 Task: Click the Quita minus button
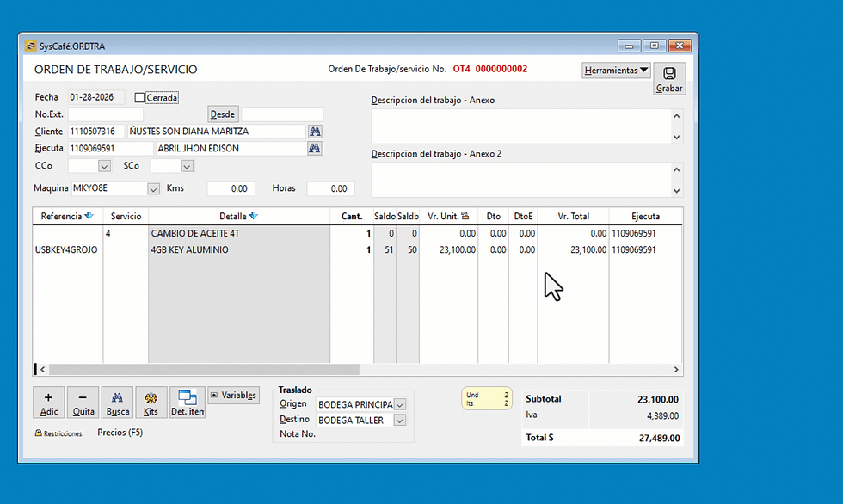coord(83,402)
